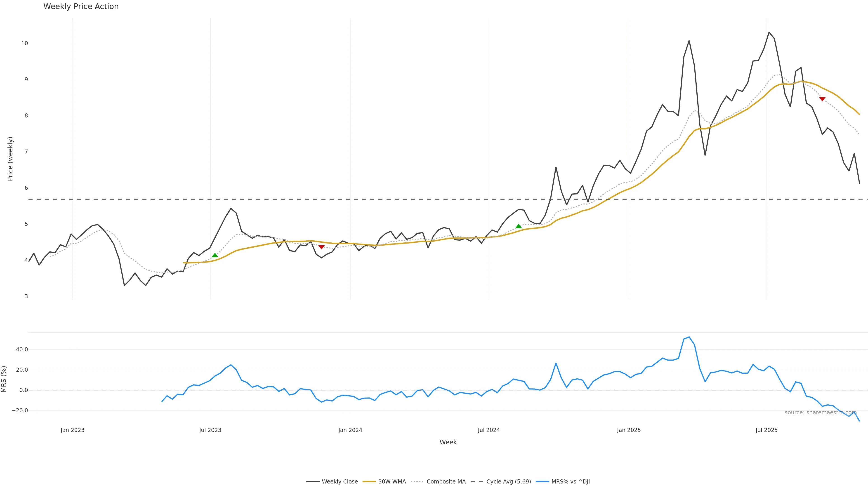Toggle the Weekly Close series legend label
This screenshot has height=488, width=868.
340,482
